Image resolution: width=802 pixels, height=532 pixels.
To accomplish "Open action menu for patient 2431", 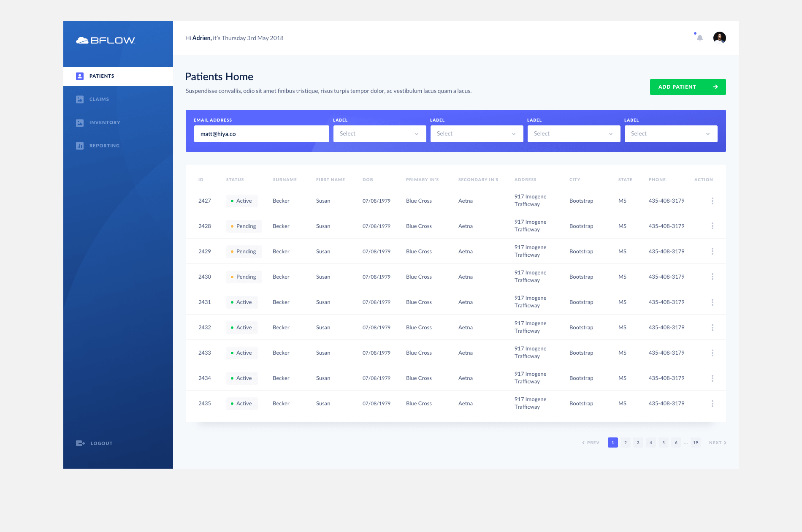I will pos(713,302).
